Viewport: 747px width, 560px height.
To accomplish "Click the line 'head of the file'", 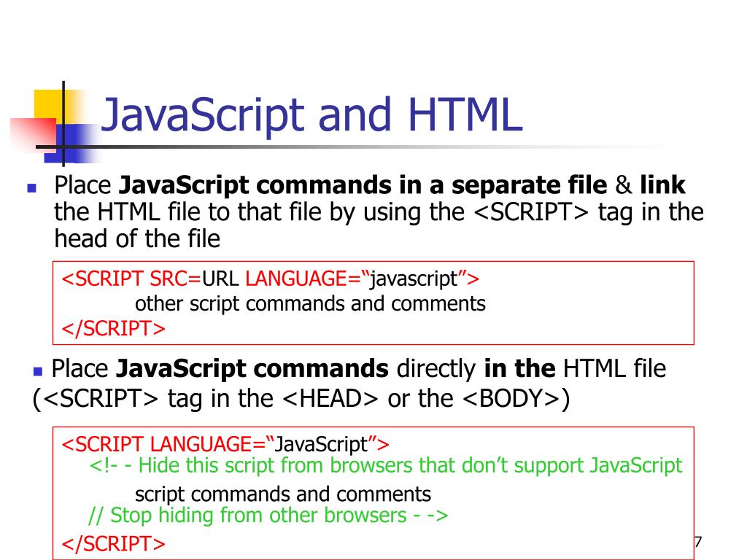I will 137,238.
